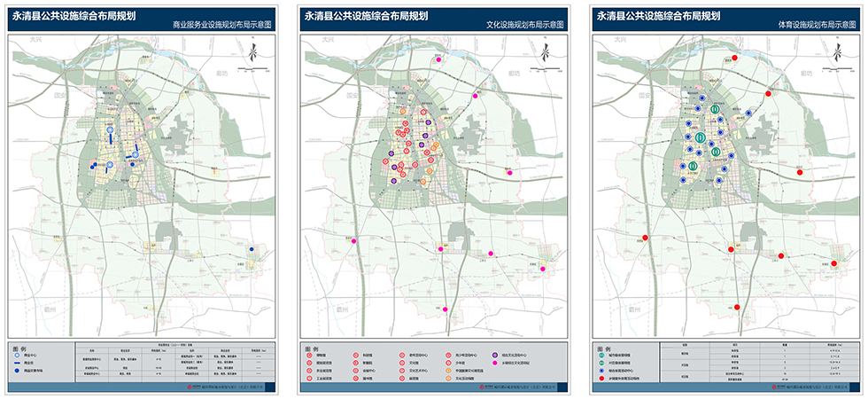Click the north arrow on the commercial map
Image resolution: width=868 pixels, height=399 pixels.
252,53
